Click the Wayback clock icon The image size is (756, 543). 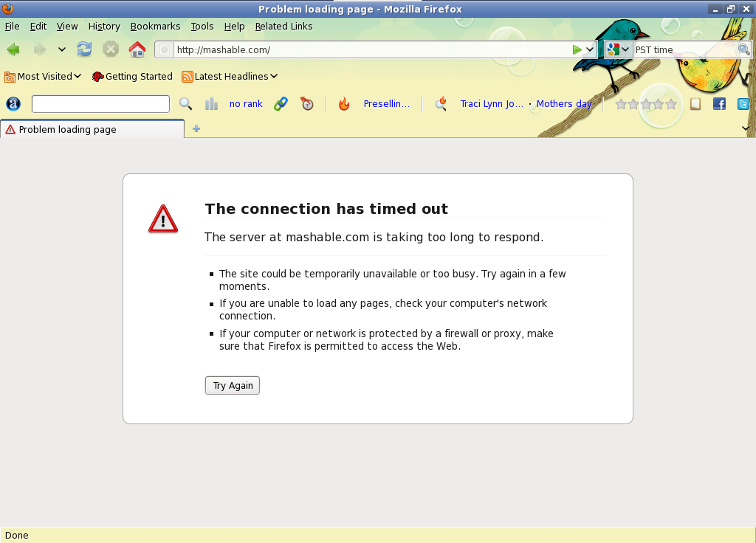tap(306, 103)
